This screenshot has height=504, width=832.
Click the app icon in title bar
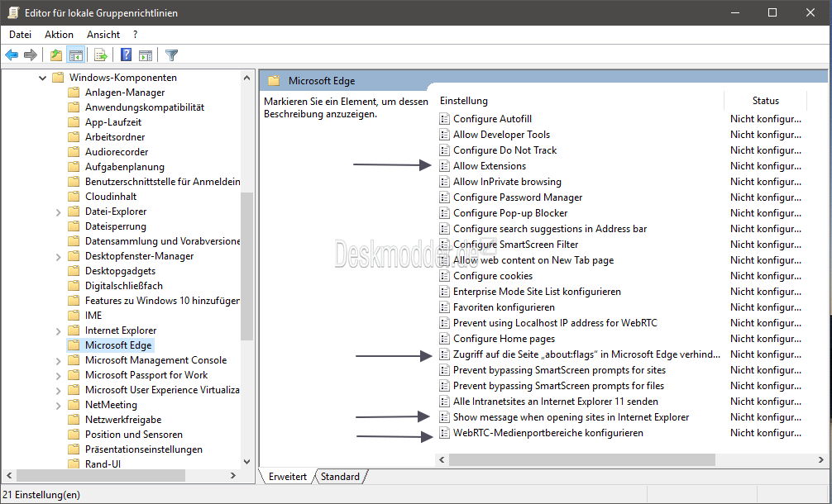12,12
